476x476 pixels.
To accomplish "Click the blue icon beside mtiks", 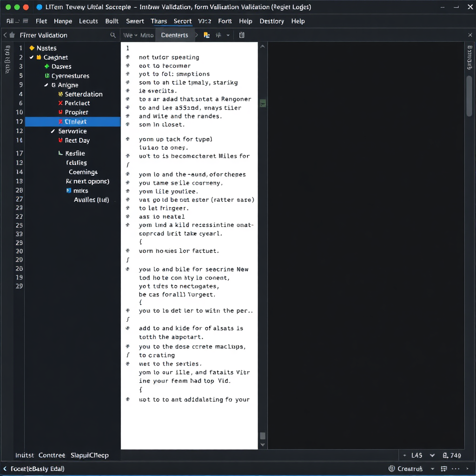I will point(69,191).
